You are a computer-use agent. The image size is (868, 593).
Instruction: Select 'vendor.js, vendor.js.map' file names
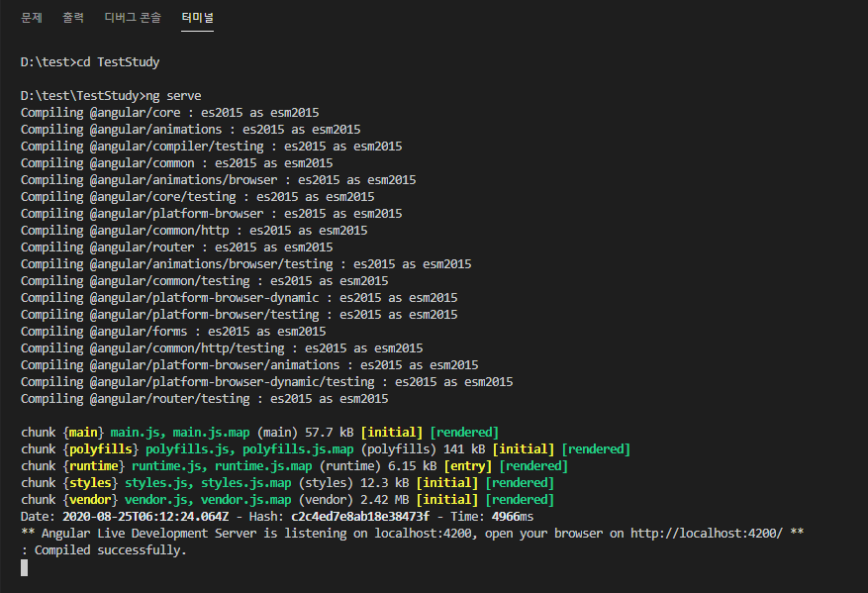[208, 499]
